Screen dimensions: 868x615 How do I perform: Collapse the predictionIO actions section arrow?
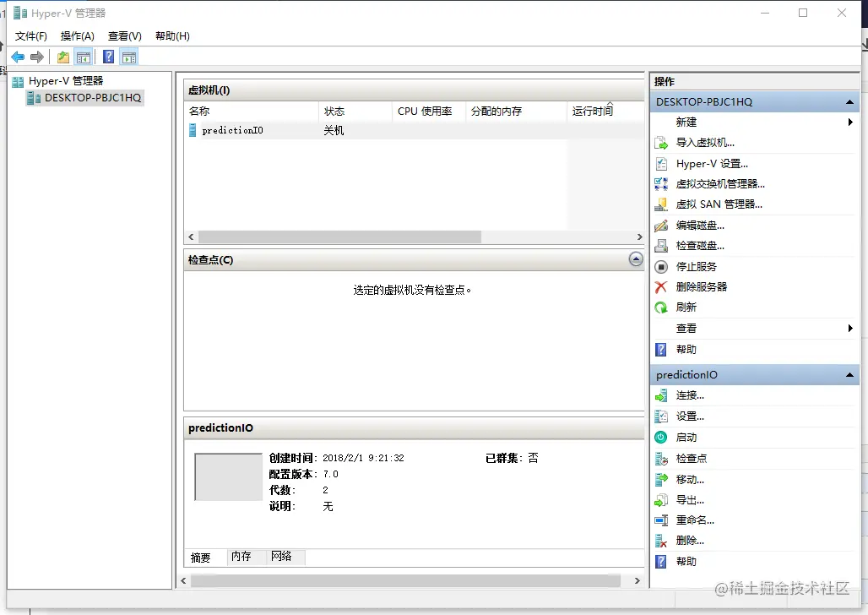click(849, 375)
